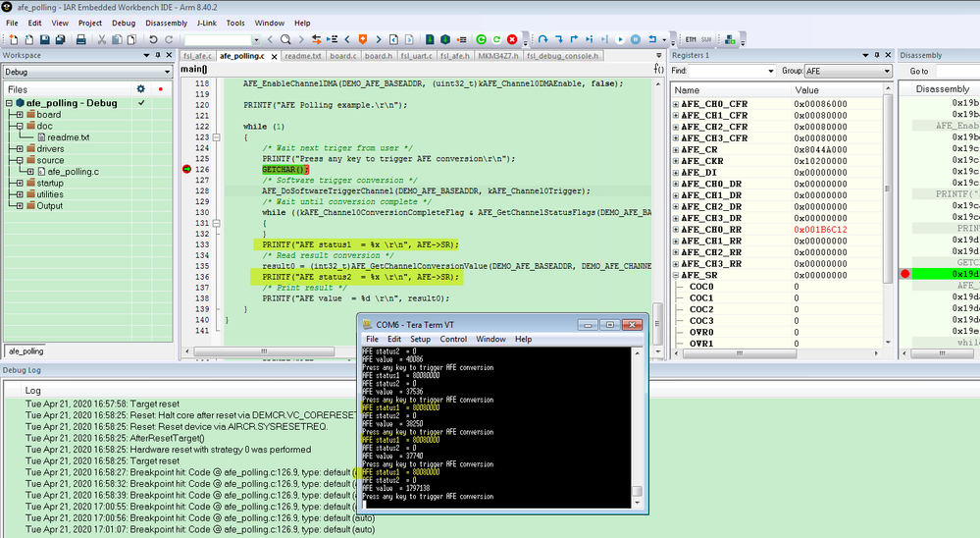Click green Download and Debug icon
The image size is (980, 538).
(482, 39)
